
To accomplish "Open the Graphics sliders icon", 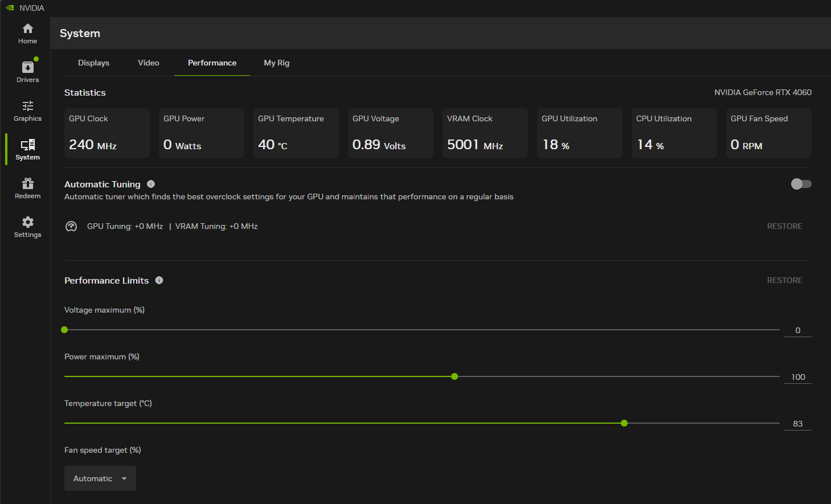I will 27,106.
